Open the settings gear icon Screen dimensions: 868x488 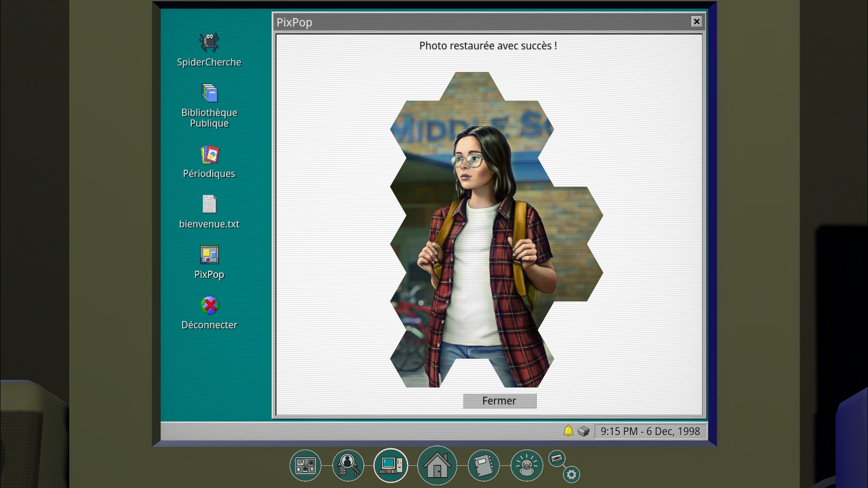(x=572, y=474)
